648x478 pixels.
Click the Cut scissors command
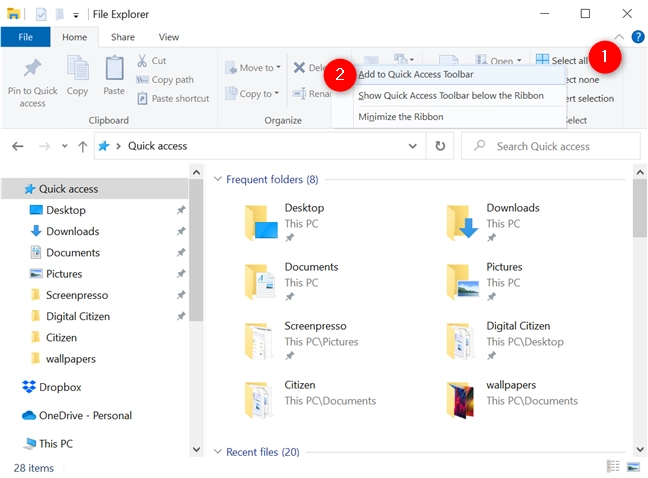151,61
